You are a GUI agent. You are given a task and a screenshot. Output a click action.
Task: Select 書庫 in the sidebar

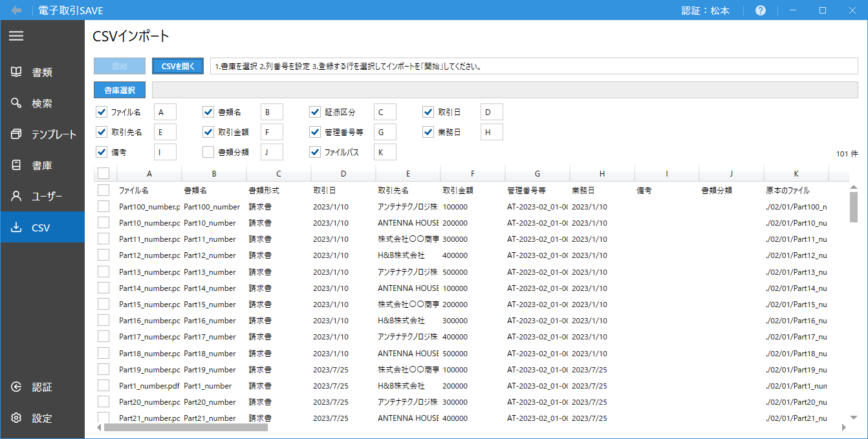point(42,166)
